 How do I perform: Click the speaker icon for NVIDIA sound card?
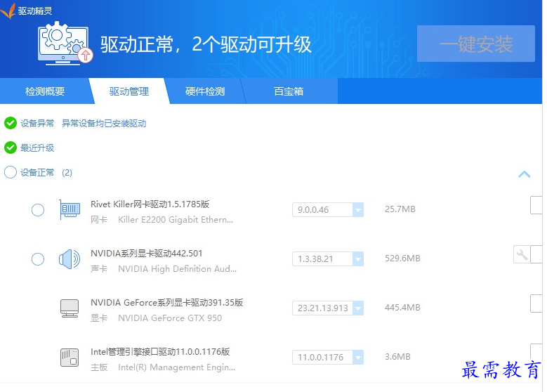[70, 259]
